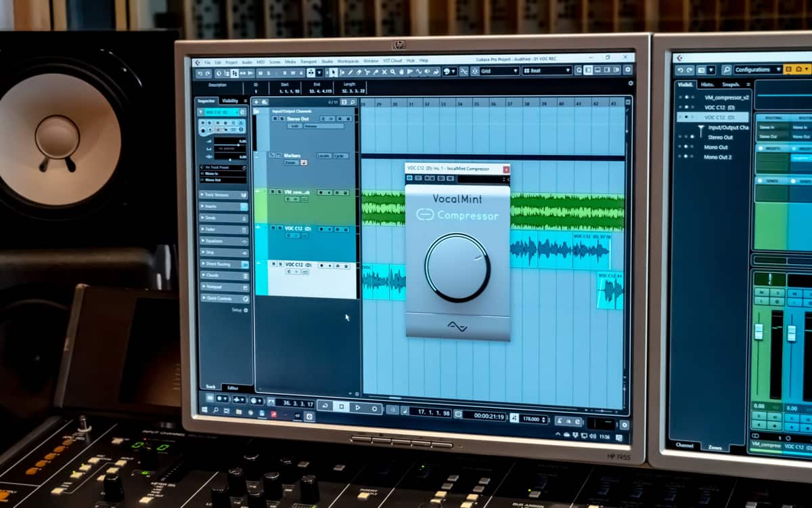
Task: Expand the Quick Controls inspector section
Action: click(224, 298)
